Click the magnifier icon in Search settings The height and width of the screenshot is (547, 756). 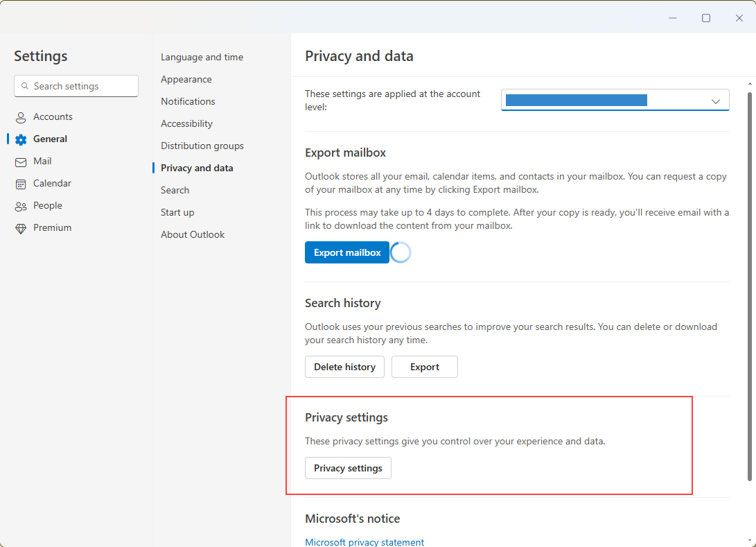pyautogui.click(x=24, y=86)
